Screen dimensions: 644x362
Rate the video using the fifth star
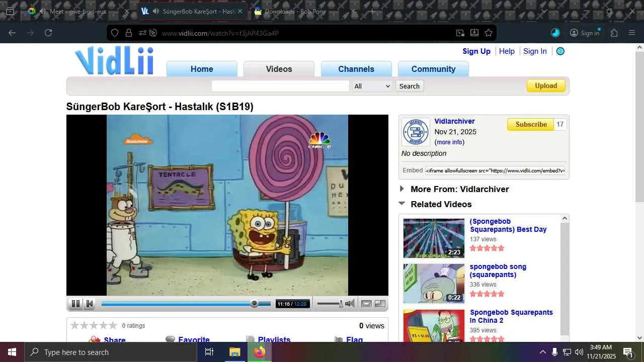[113, 325]
